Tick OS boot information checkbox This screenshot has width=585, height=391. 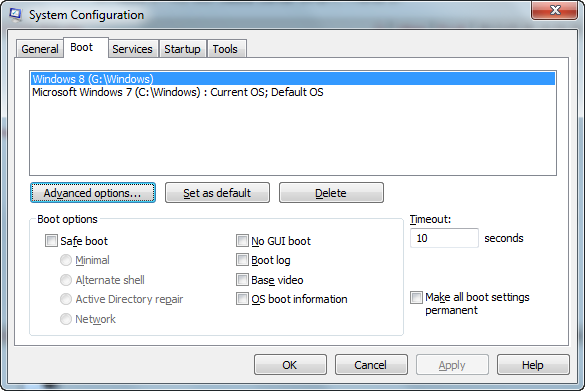point(242,299)
